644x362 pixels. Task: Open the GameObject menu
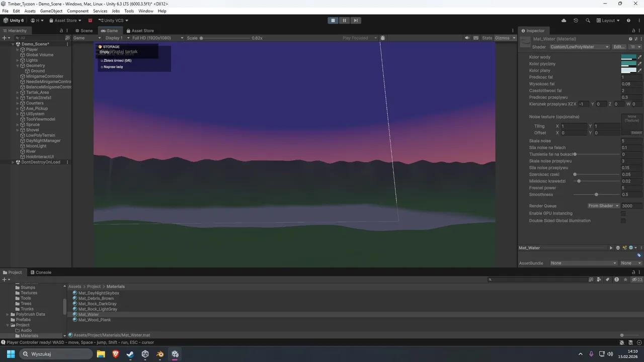tap(51, 11)
